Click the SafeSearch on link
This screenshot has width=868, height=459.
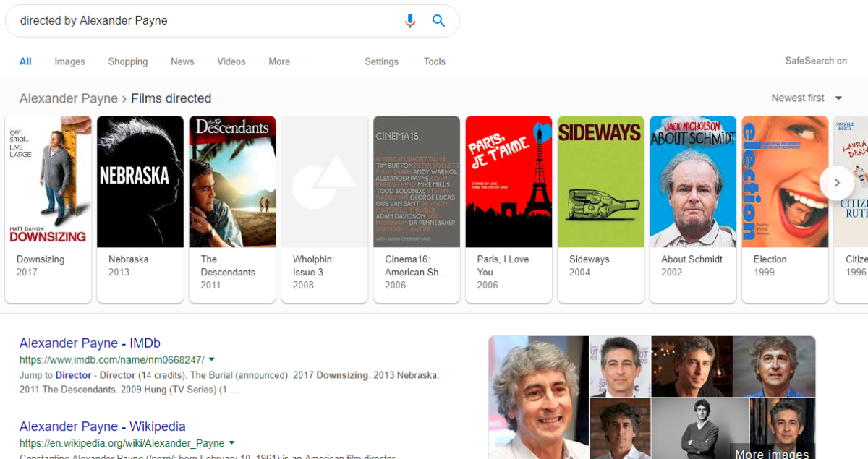(x=816, y=61)
